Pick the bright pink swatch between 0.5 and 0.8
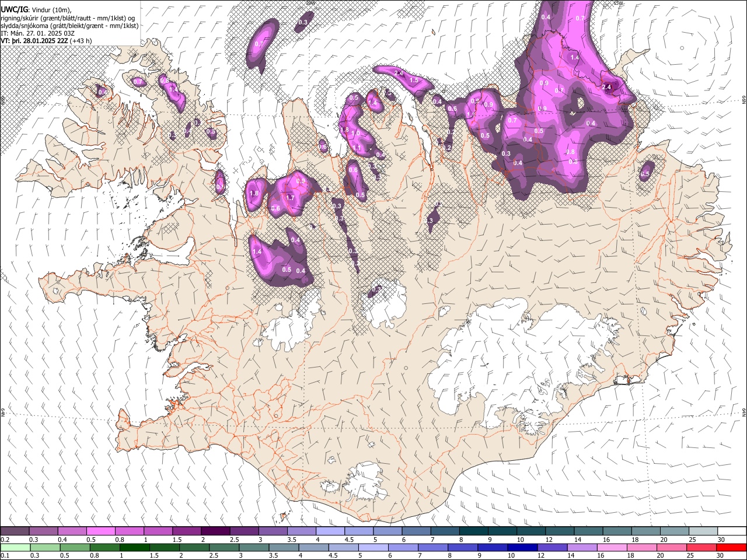Screen dimensions: 747x560 pos(100,531)
